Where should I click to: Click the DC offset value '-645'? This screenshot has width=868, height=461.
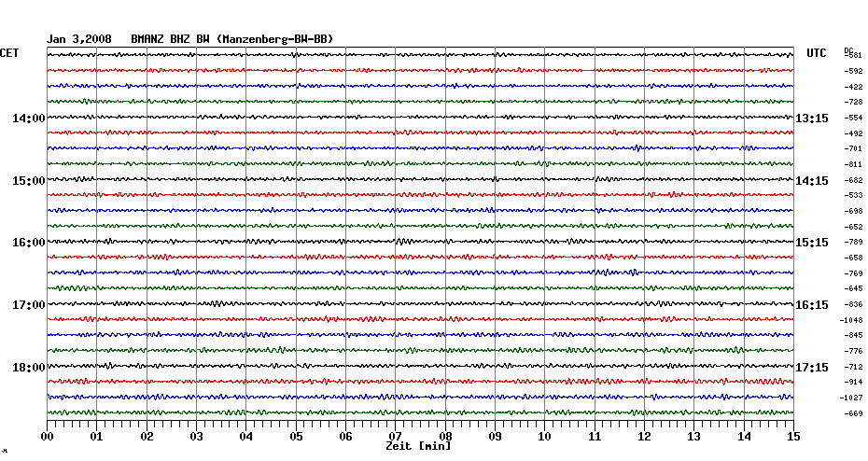853,289
